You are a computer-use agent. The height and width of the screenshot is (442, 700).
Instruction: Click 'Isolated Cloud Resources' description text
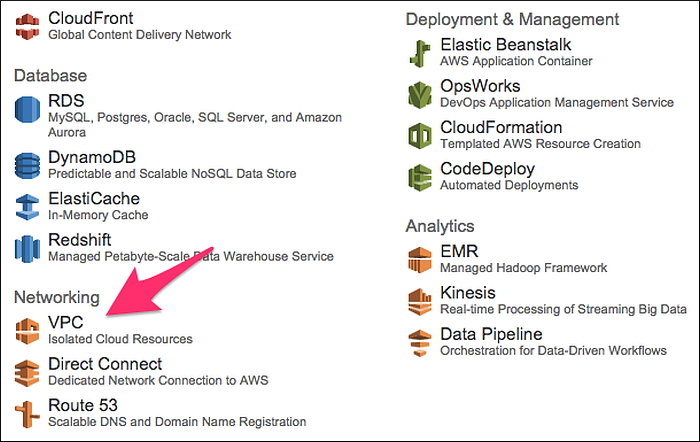coord(121,339)
